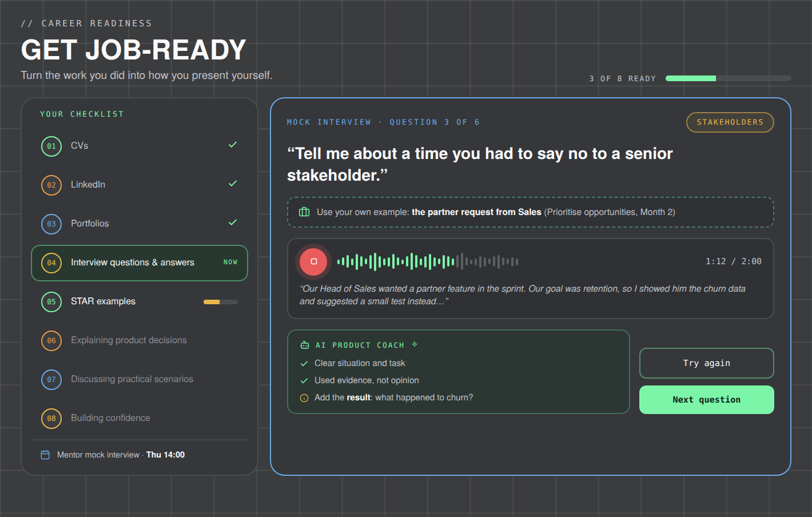This screenshot has height=517, width=812.
Task: Open Explaining product decisions item
Action: tap(140, 340)
